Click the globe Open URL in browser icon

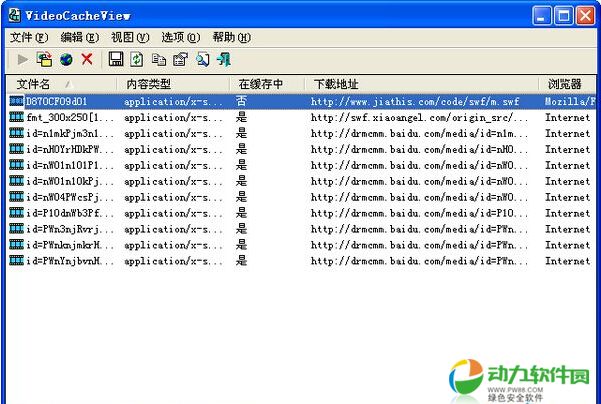[66, 60]
